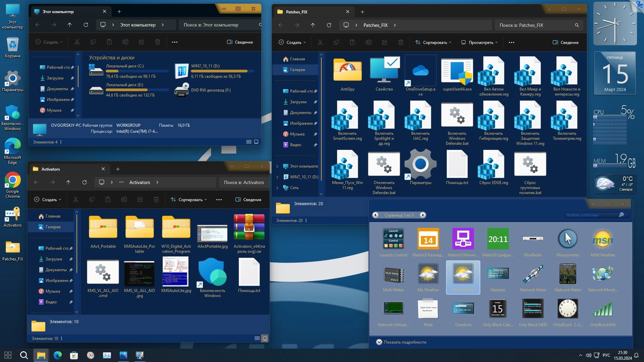Toggle Сведения details pane in Patches_FIX
This screenshot has height=362, width=644.
[566, 43]
